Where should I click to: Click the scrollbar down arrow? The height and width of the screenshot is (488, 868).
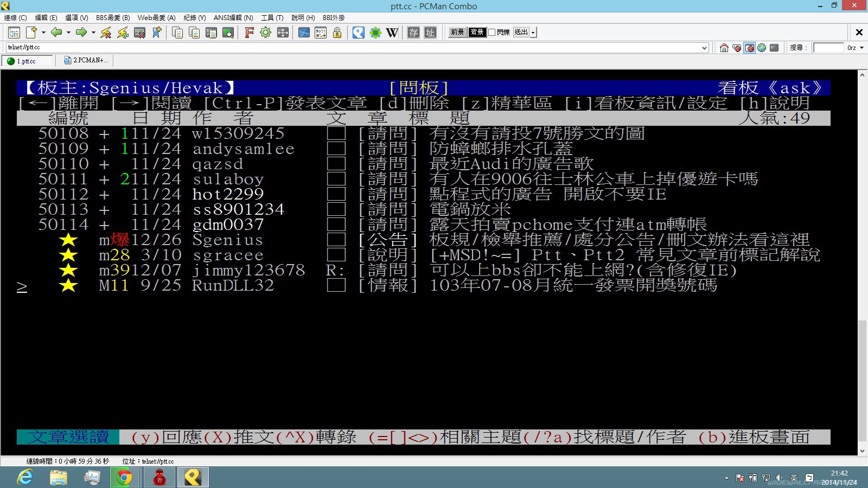point(862,451)
